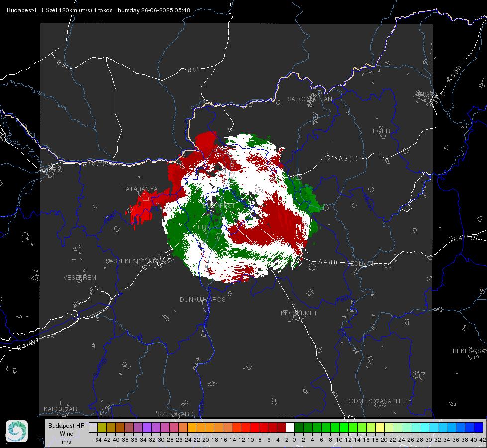Click the 'Somogy' county label

[x=99, y=367]
